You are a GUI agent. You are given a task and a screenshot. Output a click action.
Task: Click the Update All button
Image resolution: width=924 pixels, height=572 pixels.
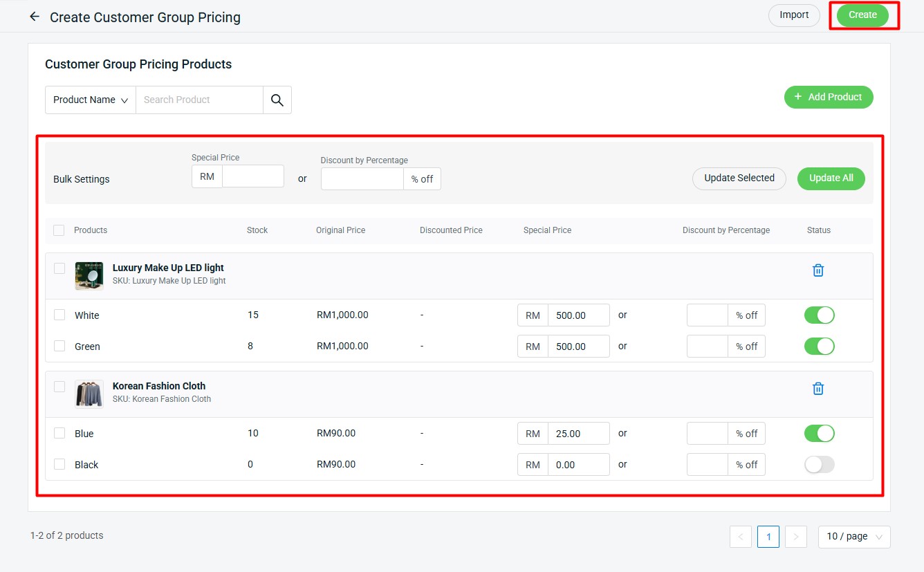(x=831, y=178)
